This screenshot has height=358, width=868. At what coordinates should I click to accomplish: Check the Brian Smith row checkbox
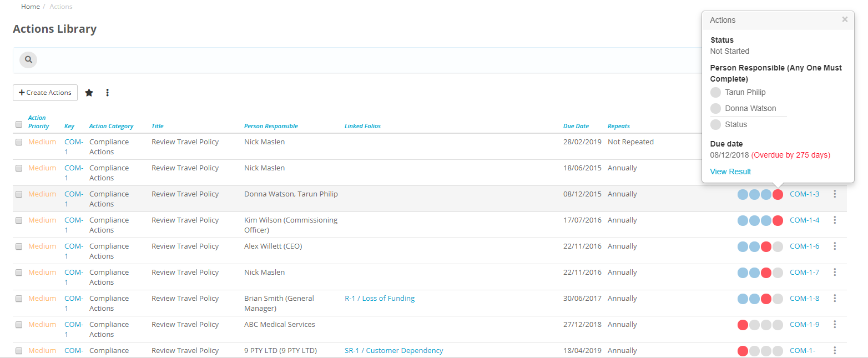19,299
